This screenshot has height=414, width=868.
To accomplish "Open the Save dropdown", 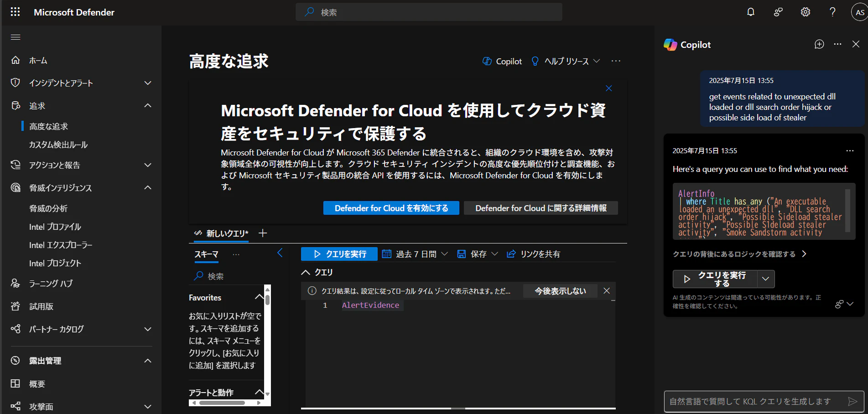I will pyautogui.click(x=477, y=254).
